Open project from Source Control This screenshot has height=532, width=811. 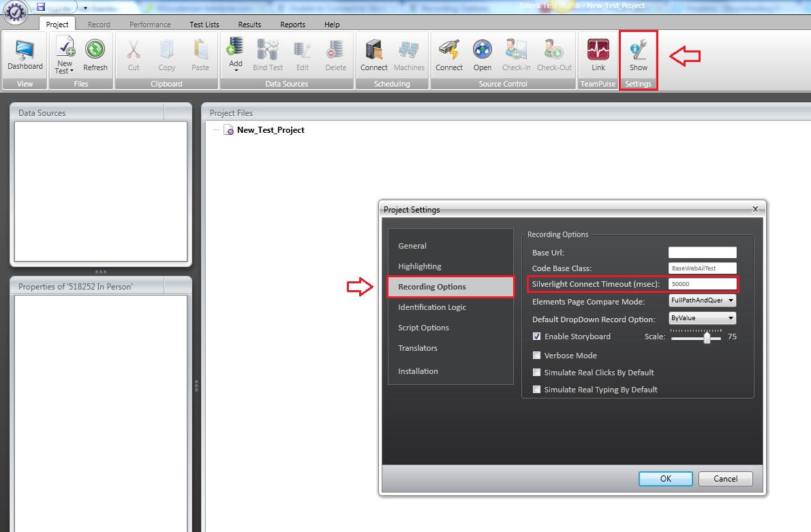tap(482, 54)
